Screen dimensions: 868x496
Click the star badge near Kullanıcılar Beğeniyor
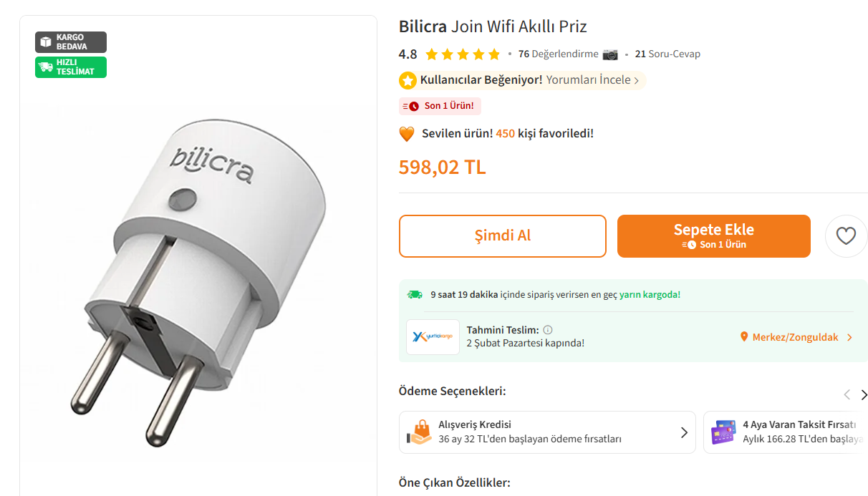click(408, 80)
